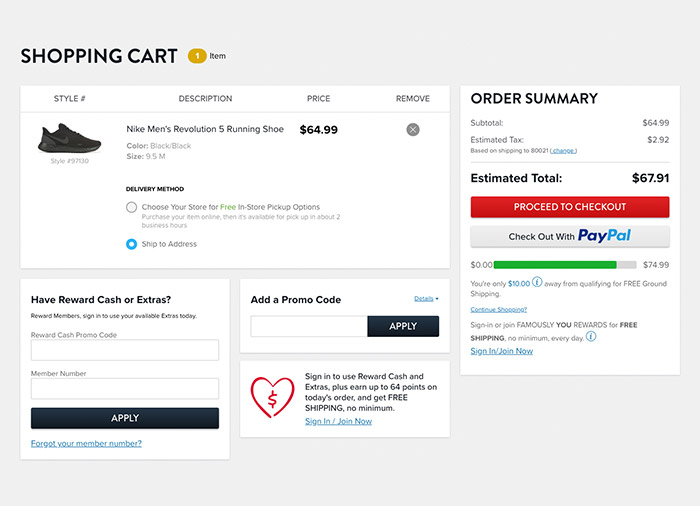This screenshot has width=700, height=506.
Task: Click the yellow item count badge
Action: pos(197,56)
